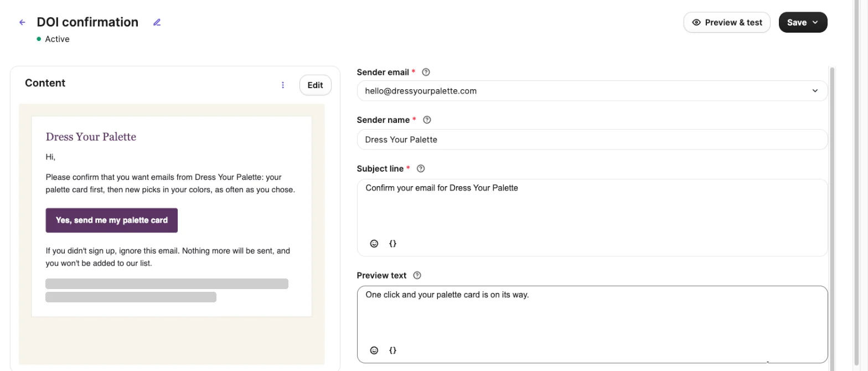The image size is (868, 371).
Task: Show help for Sender name
Action: [x=427, y=120]
